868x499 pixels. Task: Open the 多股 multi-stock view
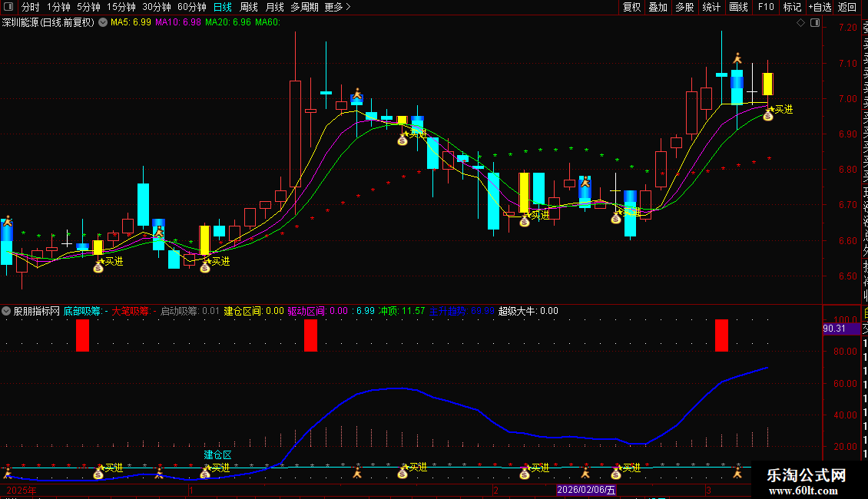point(684,7)
